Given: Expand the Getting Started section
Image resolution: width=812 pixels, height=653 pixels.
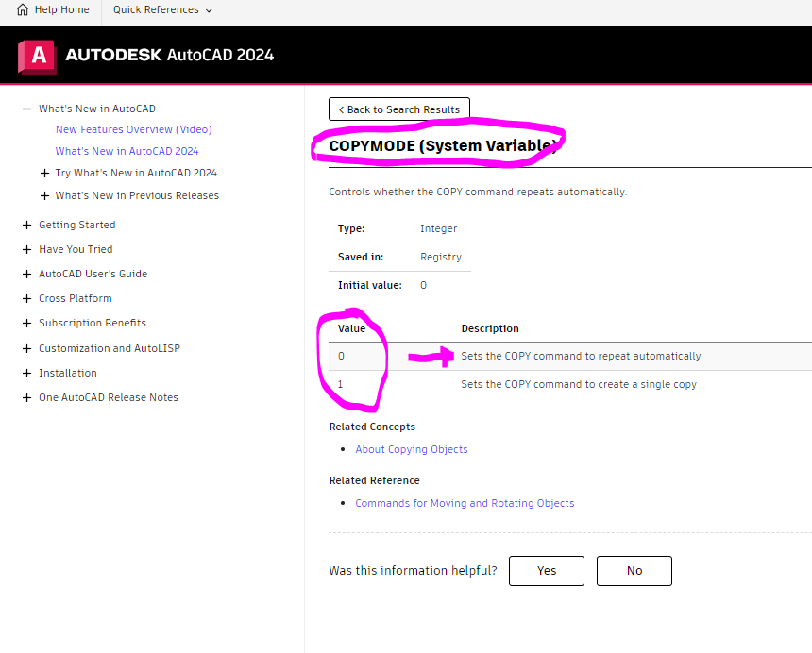Looking at the screenshot, I should [x=26, y=225].
